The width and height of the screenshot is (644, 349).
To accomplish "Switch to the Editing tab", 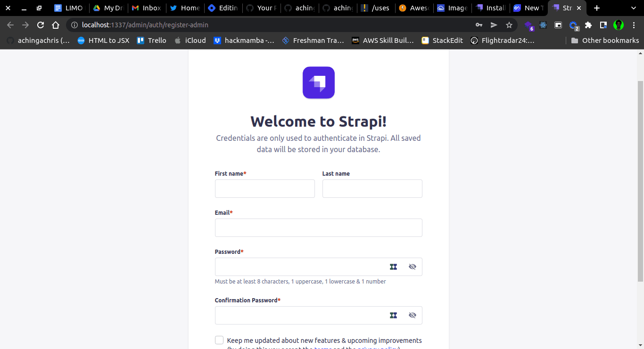I will click(x=223, y=8).
